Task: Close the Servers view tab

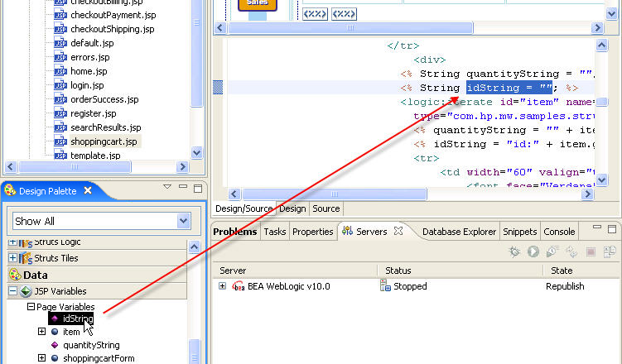Action: coord(398,231)
